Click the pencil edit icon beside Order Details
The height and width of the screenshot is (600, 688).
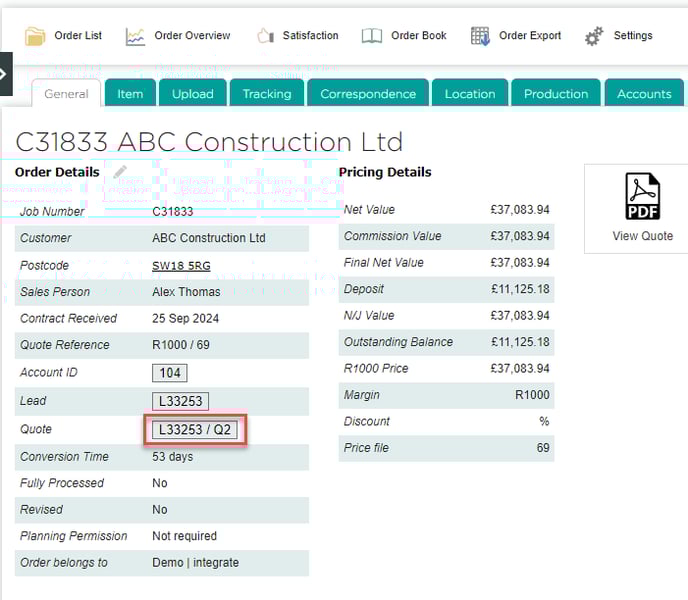(120, 172)
